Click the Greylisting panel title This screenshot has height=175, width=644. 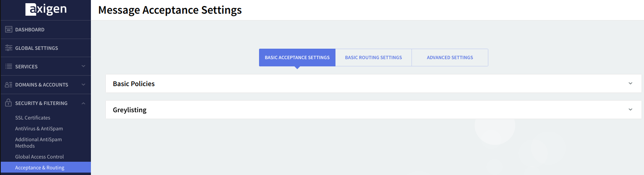click(x=130, y=110)
